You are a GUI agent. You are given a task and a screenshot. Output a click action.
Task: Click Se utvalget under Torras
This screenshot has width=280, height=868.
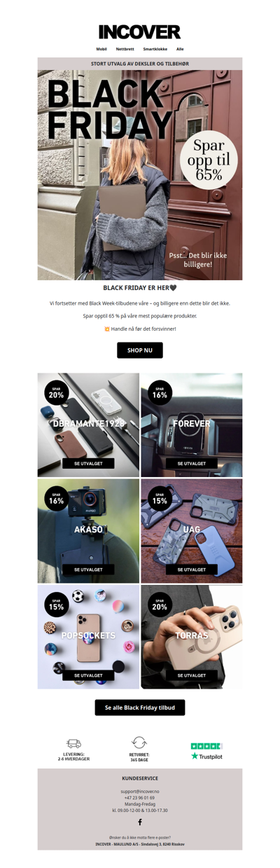192,675
